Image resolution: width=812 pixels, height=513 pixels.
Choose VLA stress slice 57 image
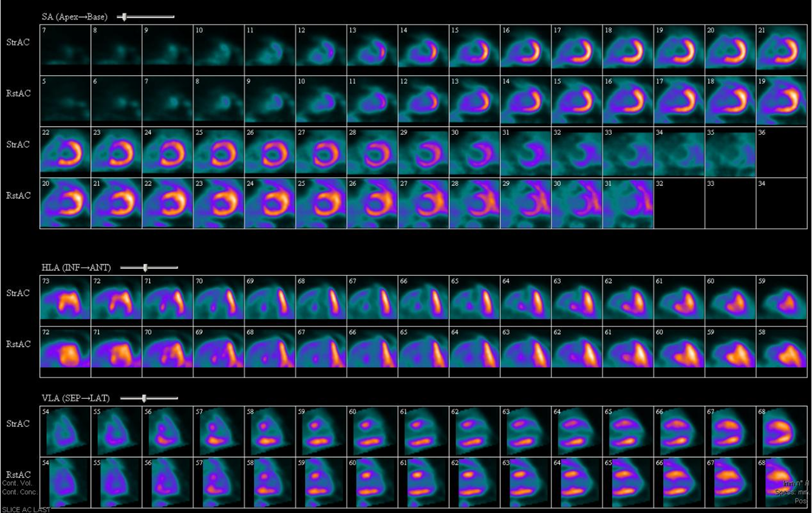[x=219, y=431]
